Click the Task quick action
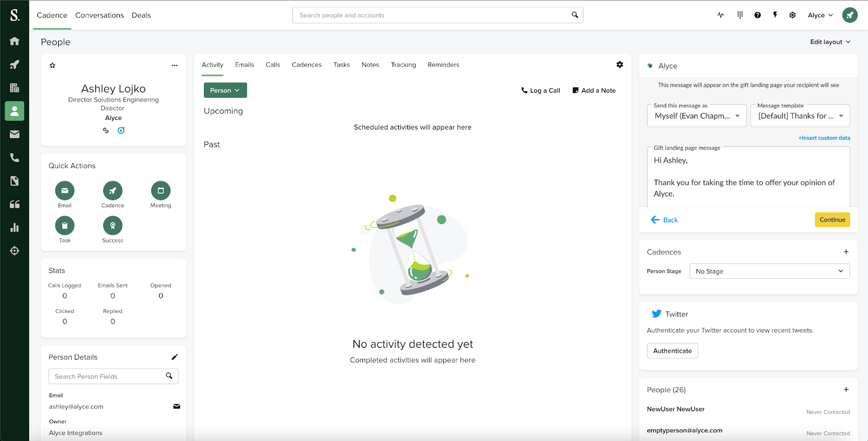This screenshot has height=441, width=868. coord(65,225)
